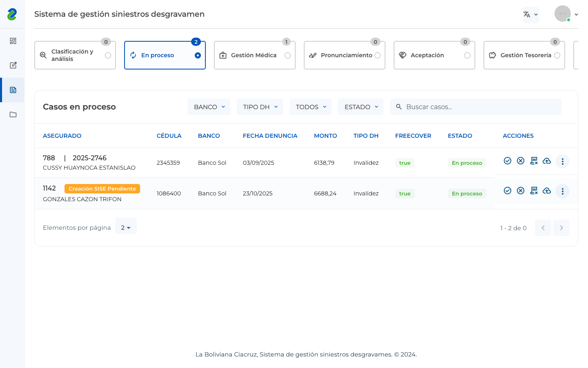
Task: Focus the Buscar casos search field
Action: click(476, 107)
